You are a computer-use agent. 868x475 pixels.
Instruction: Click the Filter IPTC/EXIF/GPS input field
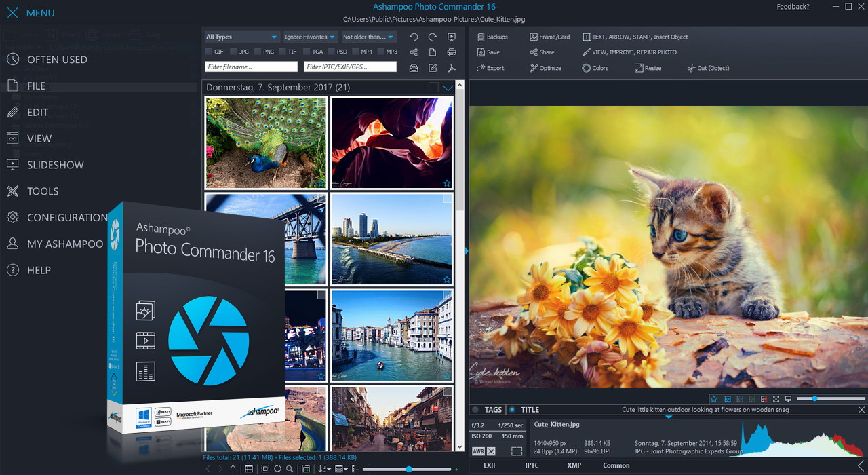click(350, 66)
